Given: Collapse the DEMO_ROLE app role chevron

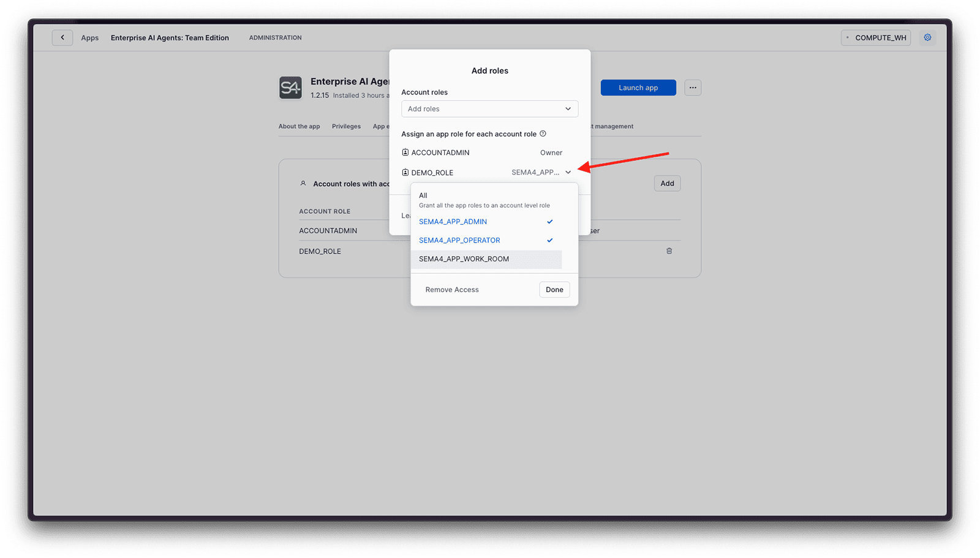Looking at the screenshot, I should tap(568, 173).
